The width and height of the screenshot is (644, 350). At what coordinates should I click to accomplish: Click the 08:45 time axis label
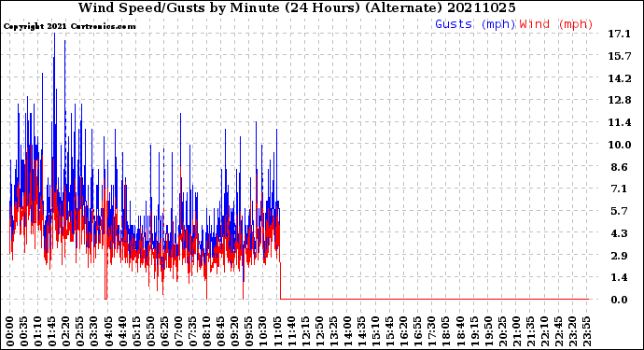tap(221, 331)
